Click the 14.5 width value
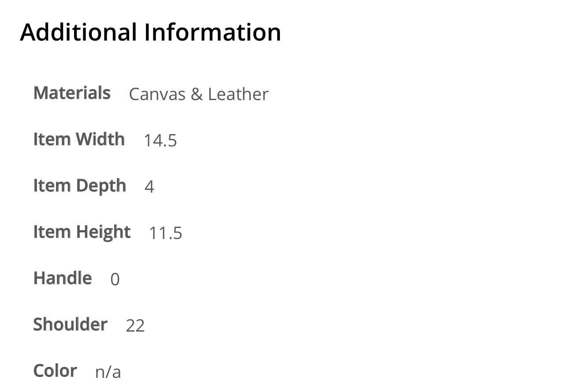562x392 pixels. pos(160,141)
